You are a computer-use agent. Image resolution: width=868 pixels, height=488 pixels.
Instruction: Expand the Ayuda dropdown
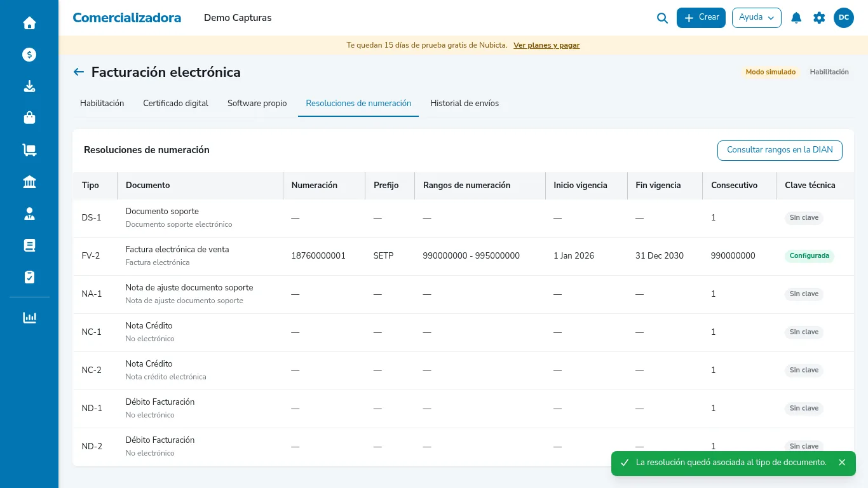click(757, 18)
